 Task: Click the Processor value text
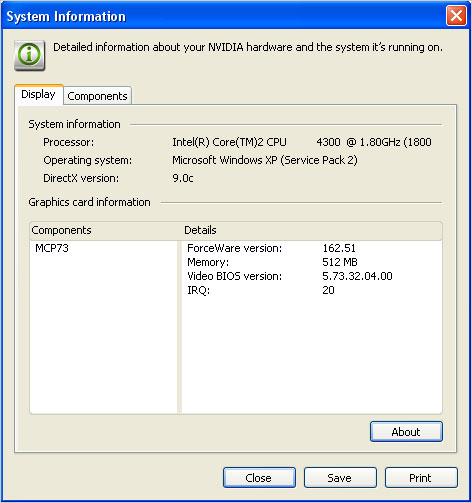coord(302,142)
